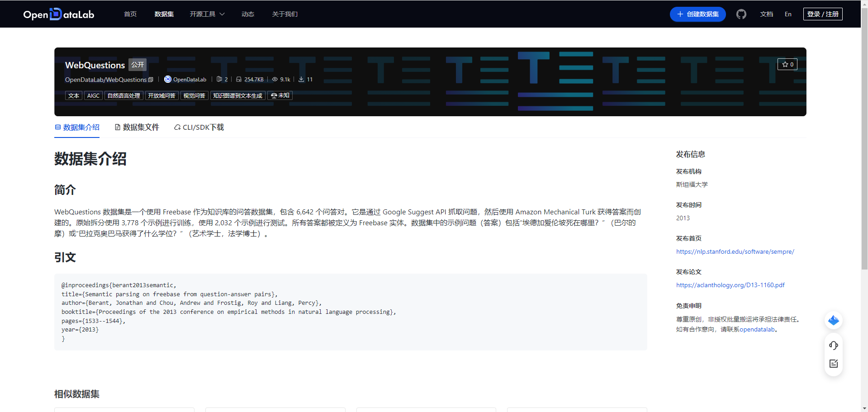The image size is (868, 412).
Task: Click the dataset intro tab icon
Action: pos(57,128)
